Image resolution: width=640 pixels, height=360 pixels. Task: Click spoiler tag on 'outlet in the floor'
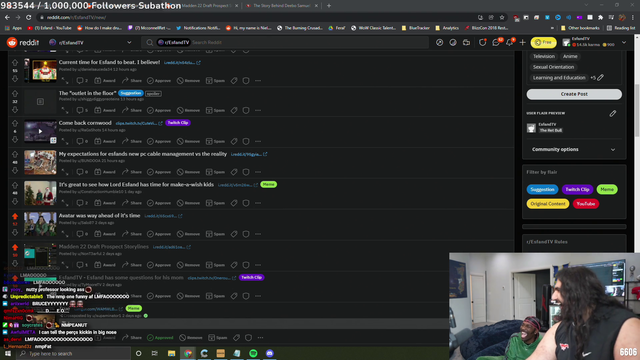tap(153, 93)
